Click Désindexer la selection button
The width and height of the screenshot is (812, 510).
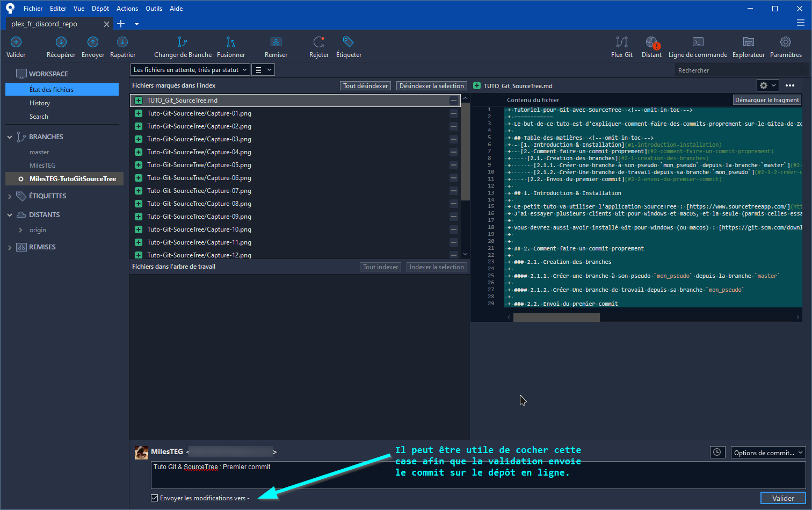pos(432,86)
